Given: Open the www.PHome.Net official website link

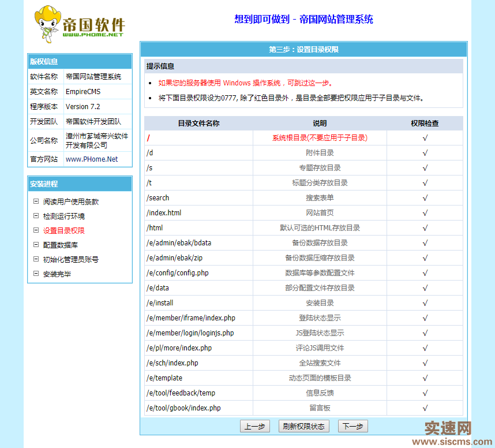Looking at the screenshot, I should point(92,159).
